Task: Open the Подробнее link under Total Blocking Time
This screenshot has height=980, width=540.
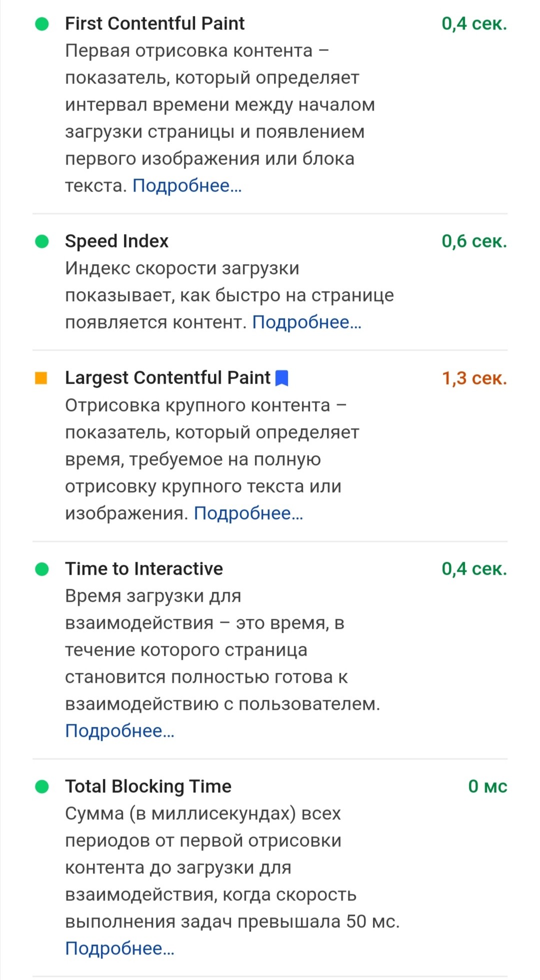Action: [x=120, y=948]
